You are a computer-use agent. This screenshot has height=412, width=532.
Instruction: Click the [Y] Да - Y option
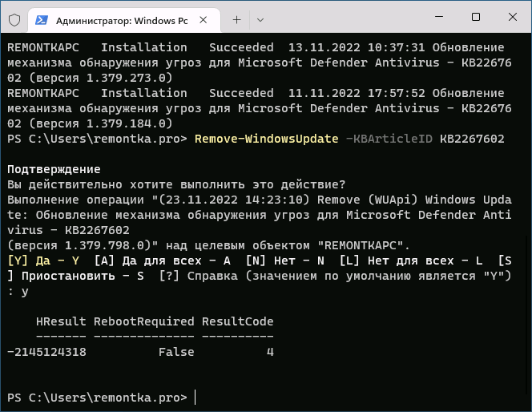coord(43,261)
